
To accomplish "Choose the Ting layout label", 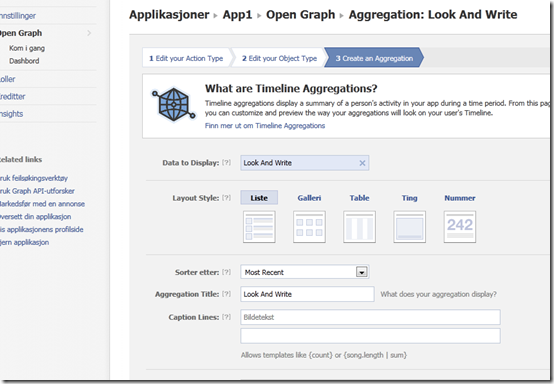I will coord(409,198).
